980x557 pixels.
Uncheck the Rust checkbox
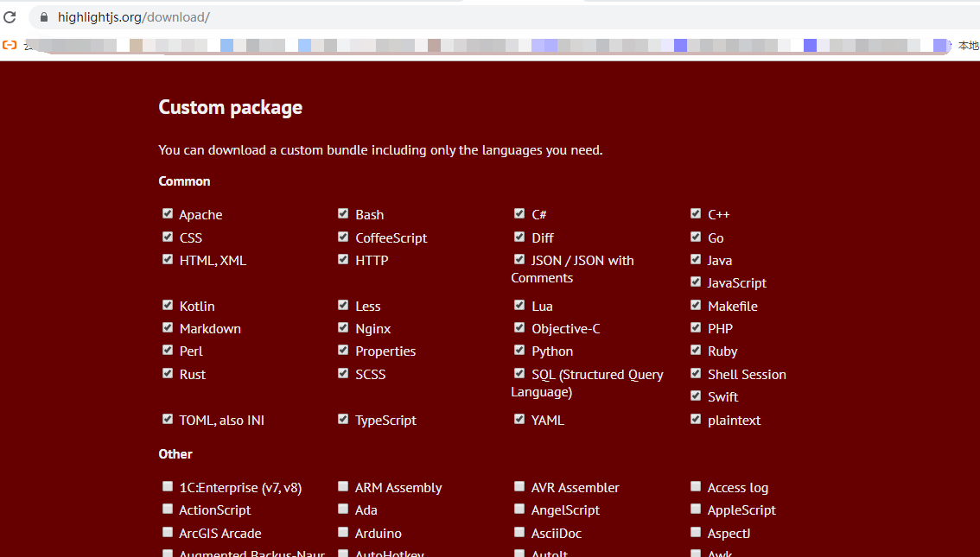click(168, 373)
